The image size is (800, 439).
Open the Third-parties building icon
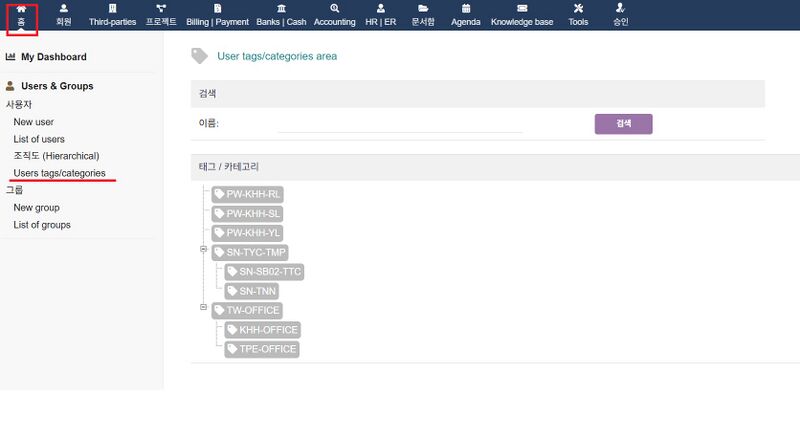coord(112,9)
